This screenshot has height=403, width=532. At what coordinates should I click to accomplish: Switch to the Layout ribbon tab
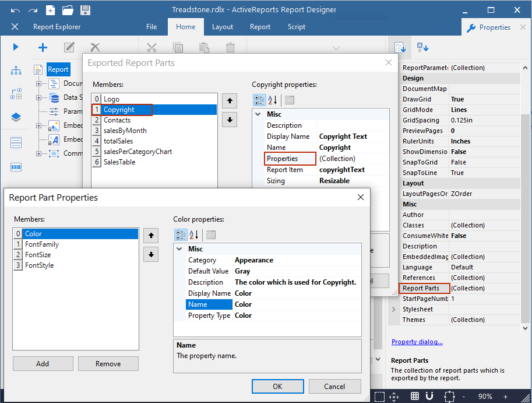click(223, 27)
